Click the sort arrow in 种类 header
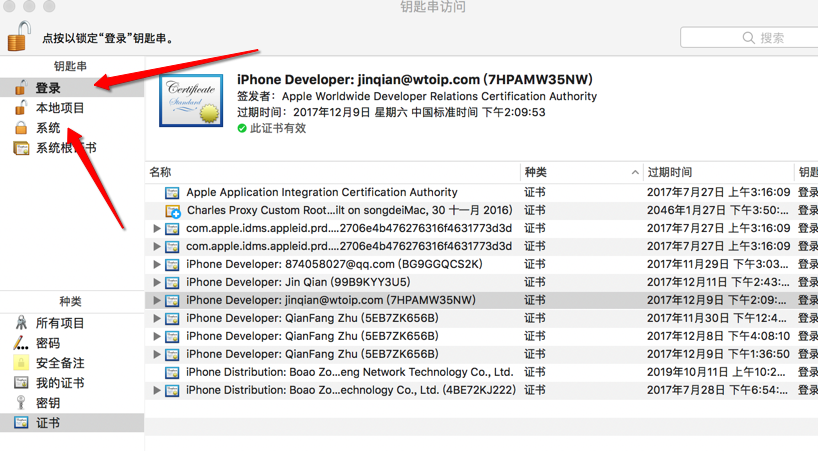Screen dimensions: 818x451 [x=635, y=173]
